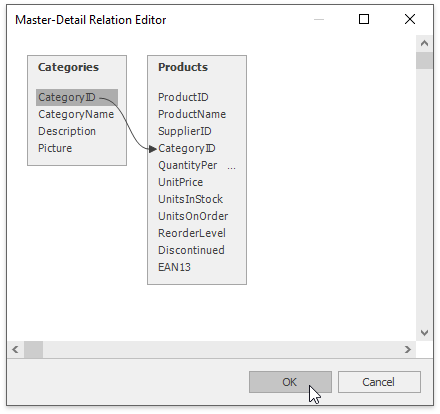440x414 pixels.
Task: Select the Picture field in Categories
Action: 55,148
